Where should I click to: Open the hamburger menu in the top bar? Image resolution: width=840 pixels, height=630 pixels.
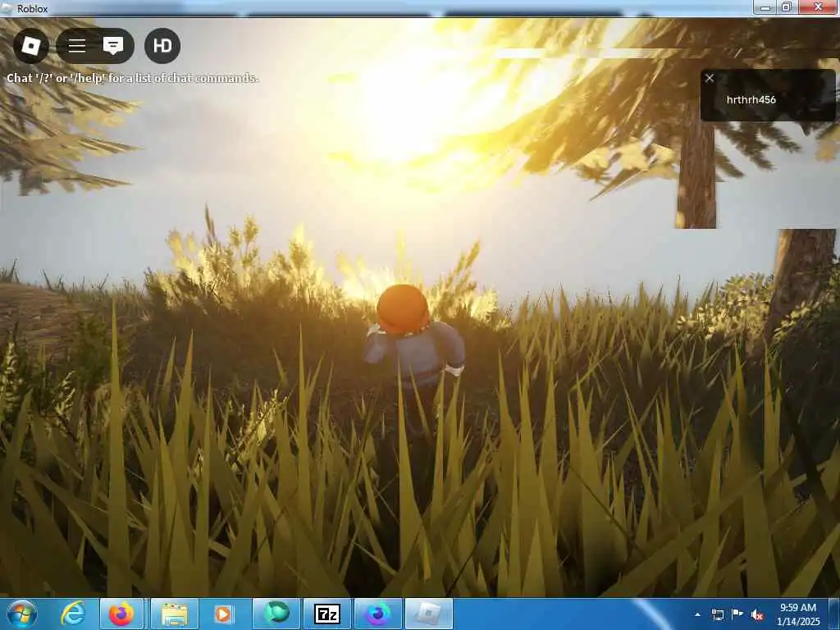76,46
